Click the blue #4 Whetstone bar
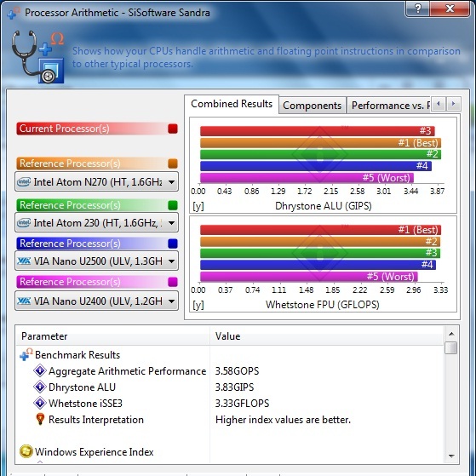The height and width of the screenshot is (476, 476). pos(318,265)
